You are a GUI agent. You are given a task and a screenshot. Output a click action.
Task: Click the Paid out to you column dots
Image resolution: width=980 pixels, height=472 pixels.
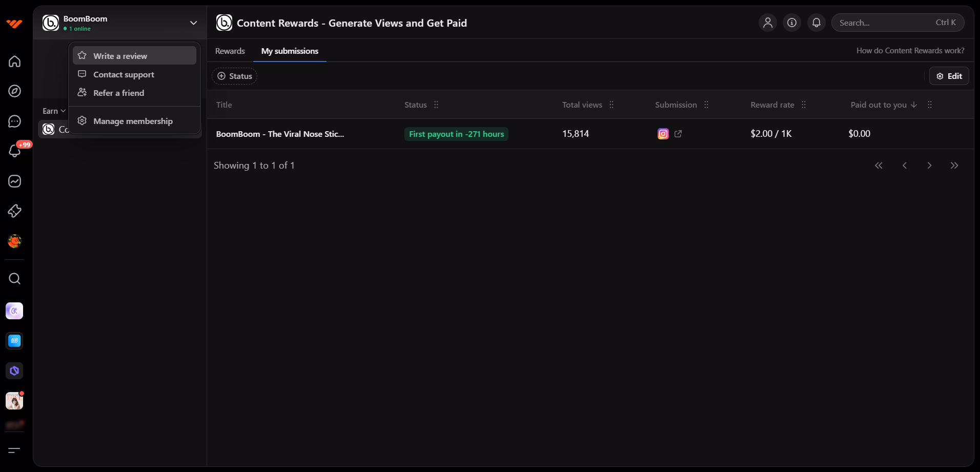coord(930,105)
